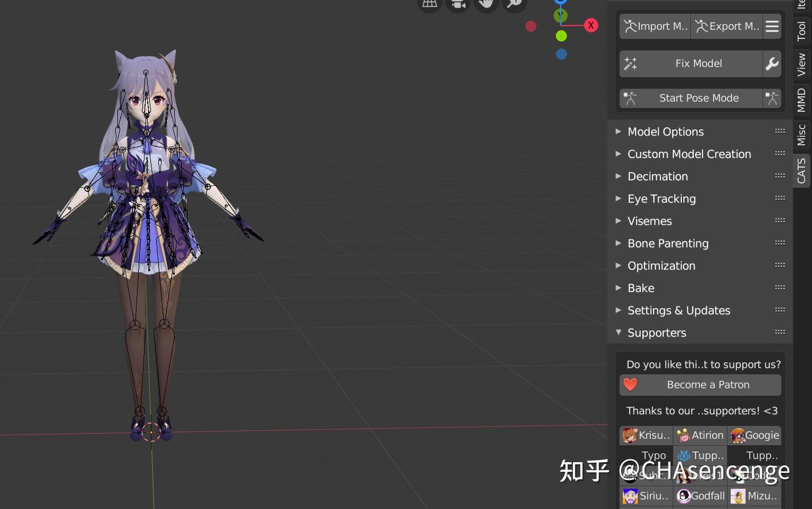The image size is (812, 509).
Task: Click the Krisu supporter avatar thumbnail
Action: point(630,435)
